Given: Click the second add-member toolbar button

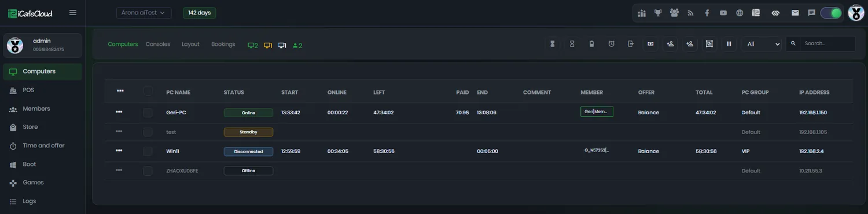Looking at the screenshot, I should 690,43.
